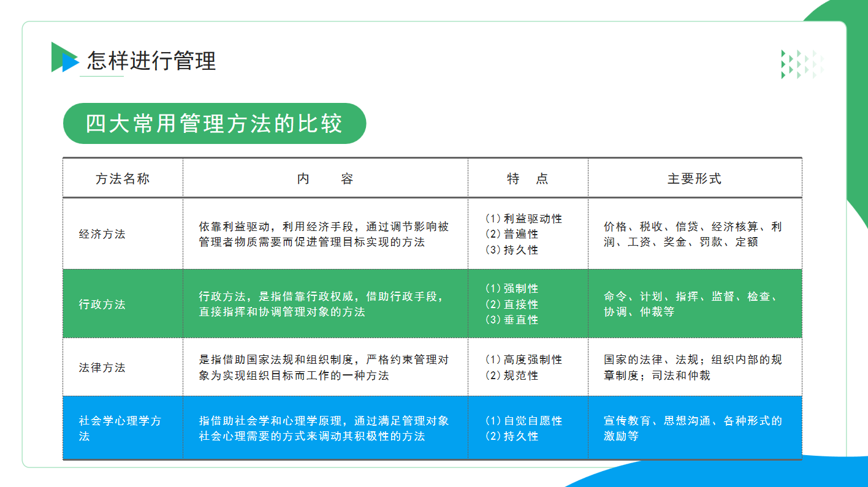Click the feature "(3) 垂直性"
Viewport: 868px width, 487px height.
click(x=512, y=320)
